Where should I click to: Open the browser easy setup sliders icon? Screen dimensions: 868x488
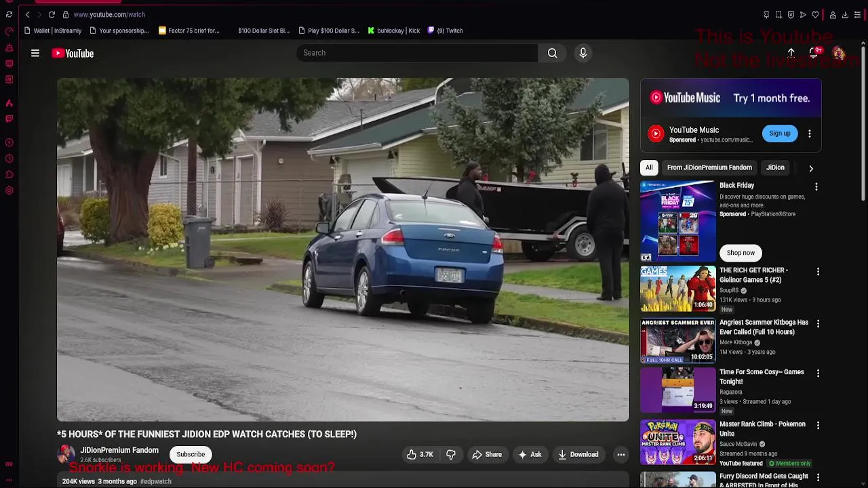(857, 14)
